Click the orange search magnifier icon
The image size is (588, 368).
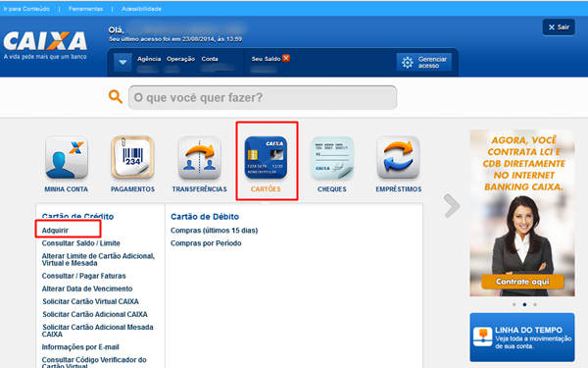pyautogui.click(x=116, y=97)
